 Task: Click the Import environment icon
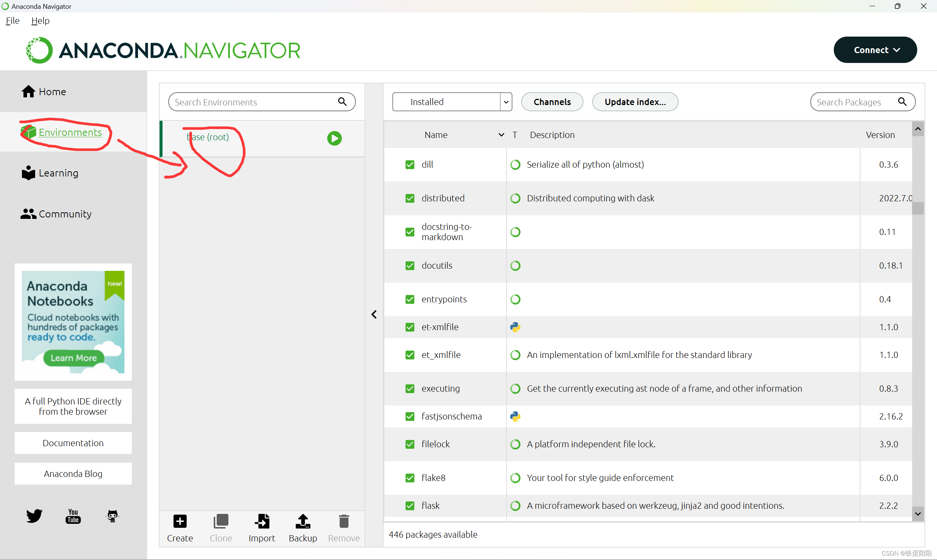pyautogui.click(x=262, y=522)
